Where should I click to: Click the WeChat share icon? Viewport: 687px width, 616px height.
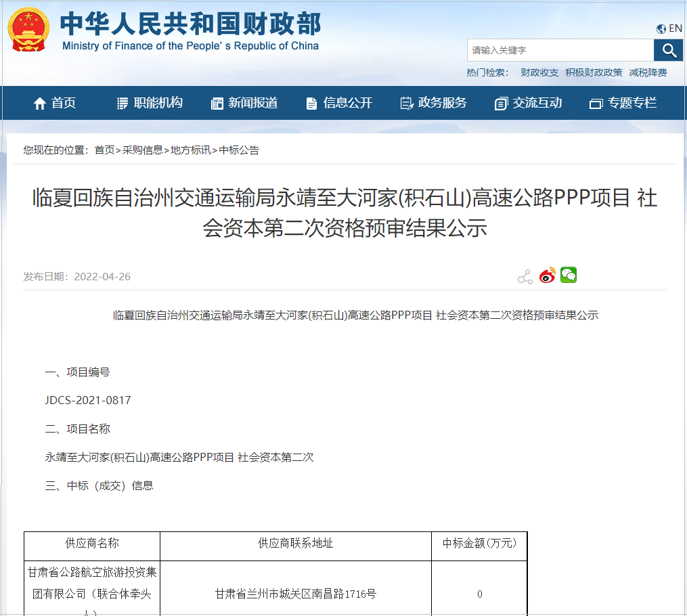click(x=569, y=275)
